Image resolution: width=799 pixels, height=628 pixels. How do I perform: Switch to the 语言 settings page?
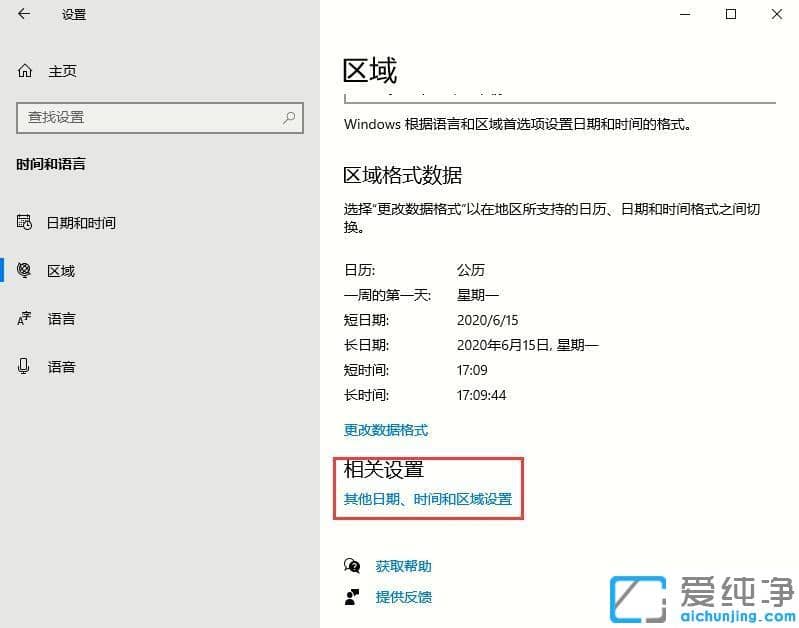tap(61, 319)
